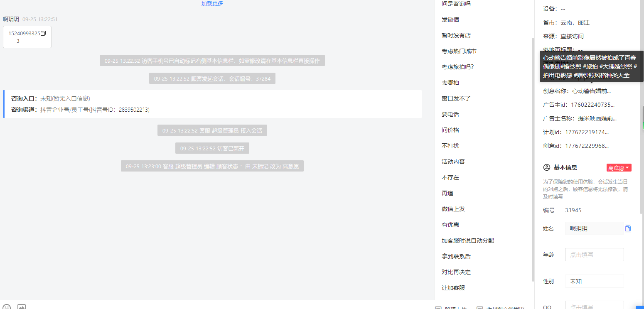Choose the 要电话 quick reply
This screenshot has height=309, width=644.
[450, 114]
